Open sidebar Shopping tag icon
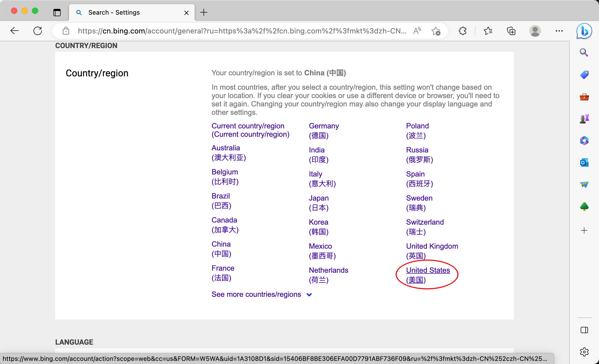 [x=584, y=75]
